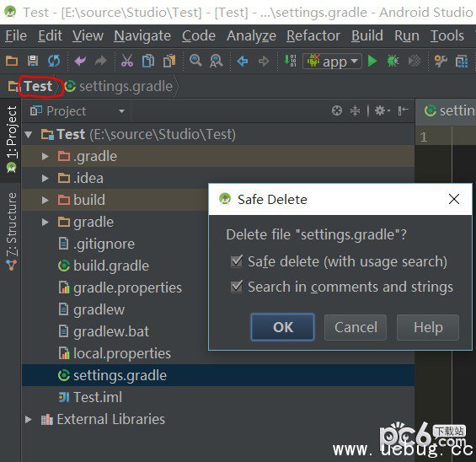
Task: Select gradle.properties in tree
Action: click(127, 287)
